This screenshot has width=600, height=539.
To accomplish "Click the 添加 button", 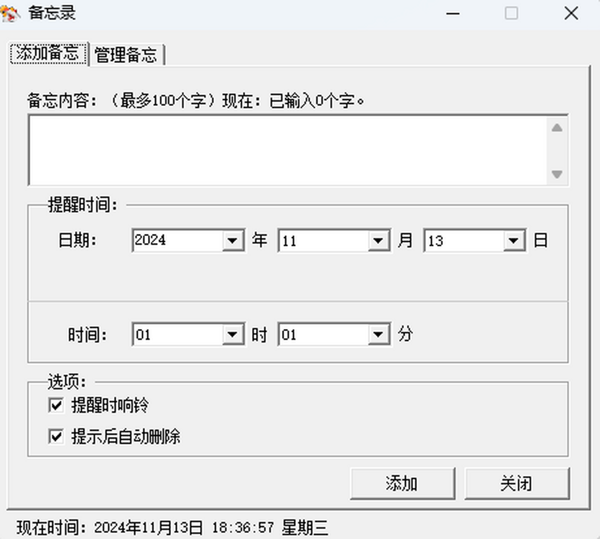I will coord(402,483).
